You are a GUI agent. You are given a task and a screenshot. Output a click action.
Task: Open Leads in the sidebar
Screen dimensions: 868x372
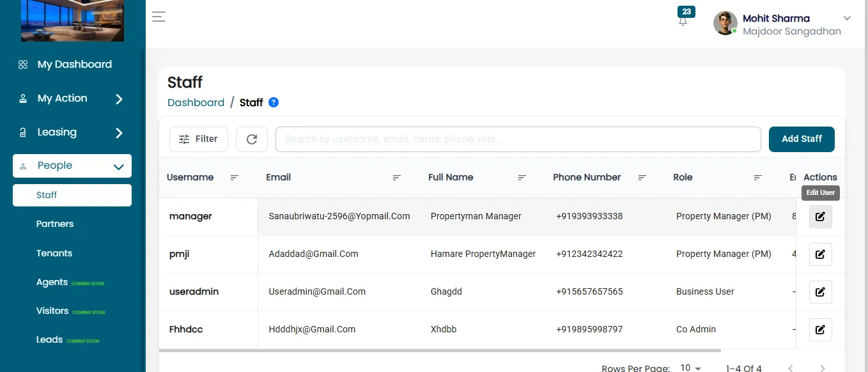click(x=49, y=340)
